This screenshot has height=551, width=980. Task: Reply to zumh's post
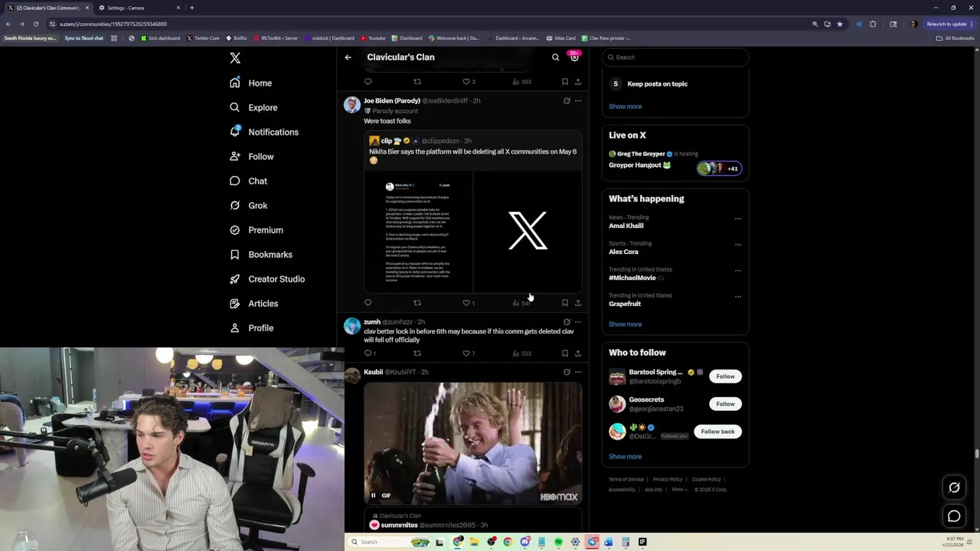click(370, 354)
